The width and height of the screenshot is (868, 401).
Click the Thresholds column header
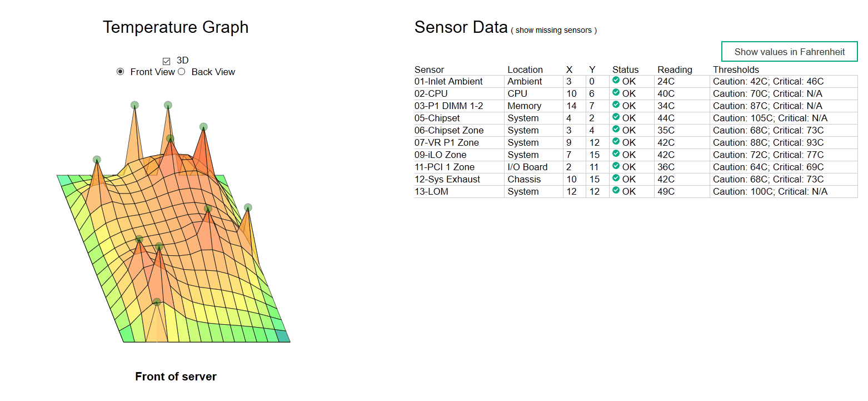coord(736,70)
